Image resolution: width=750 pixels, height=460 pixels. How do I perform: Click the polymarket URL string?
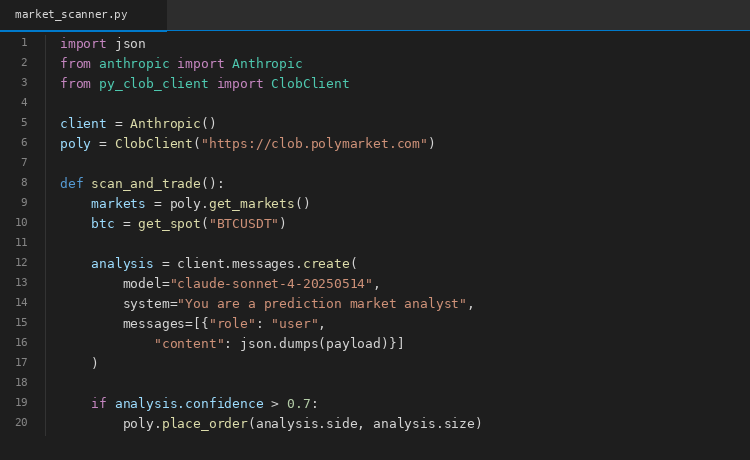314,143
